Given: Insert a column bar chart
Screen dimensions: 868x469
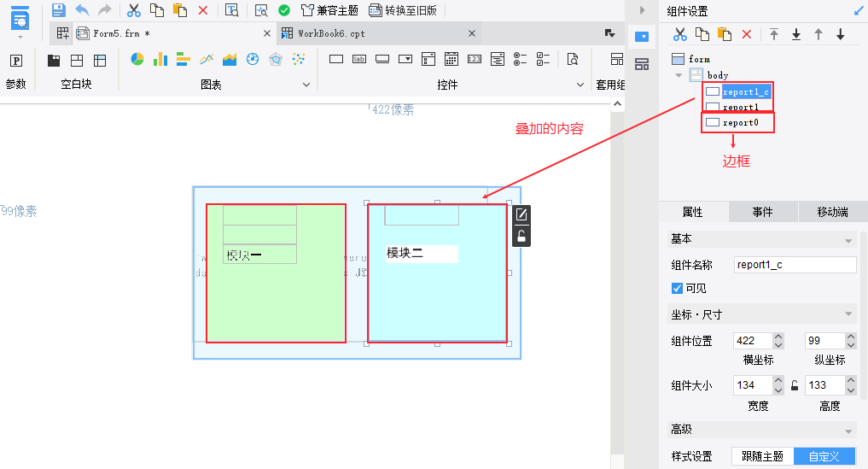Looking at the screenshot, I should coord(160,59).
